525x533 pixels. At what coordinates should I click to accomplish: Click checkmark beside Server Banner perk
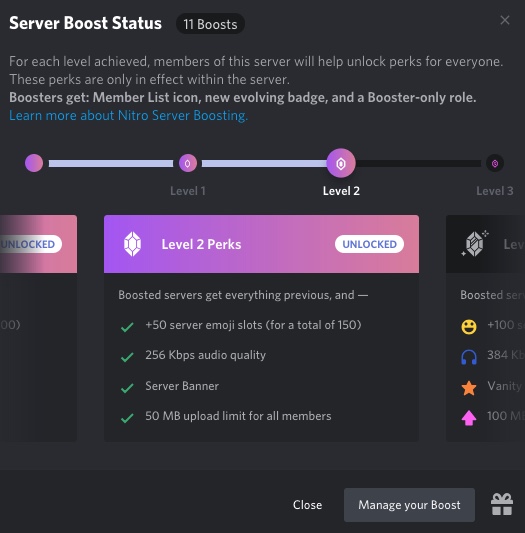[x=127, y=388]
